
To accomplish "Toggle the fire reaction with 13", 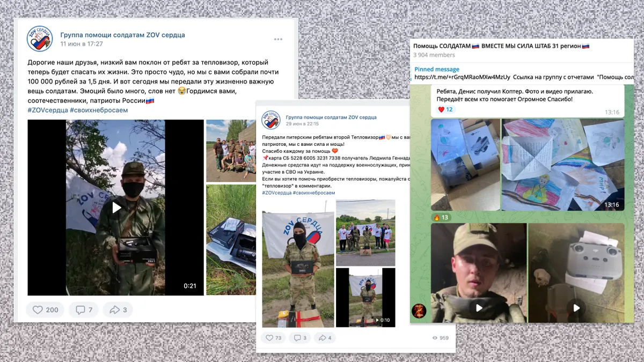I will [x=441, y=217].
